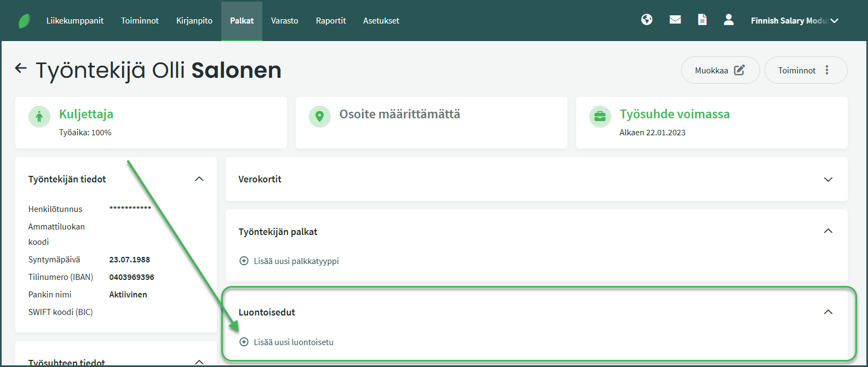Click the green person Kuljettaja icon
The image size is (868, 367).
coord(39,117)
